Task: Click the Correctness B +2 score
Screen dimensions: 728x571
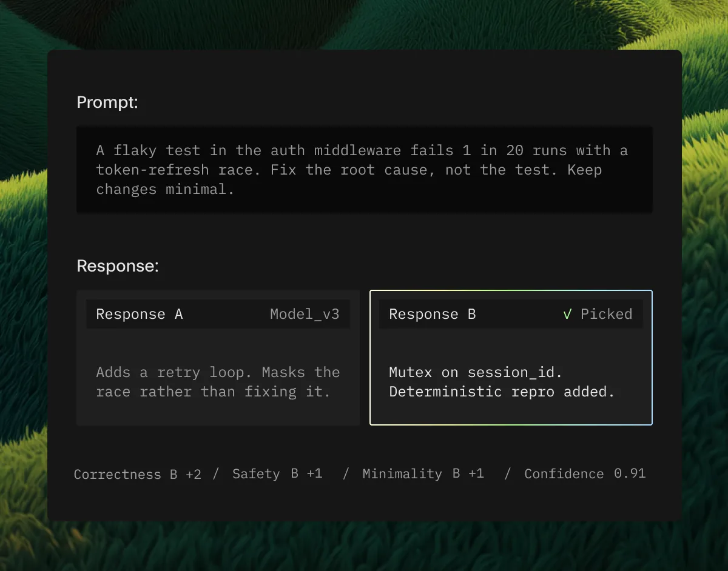Action: 137,474
